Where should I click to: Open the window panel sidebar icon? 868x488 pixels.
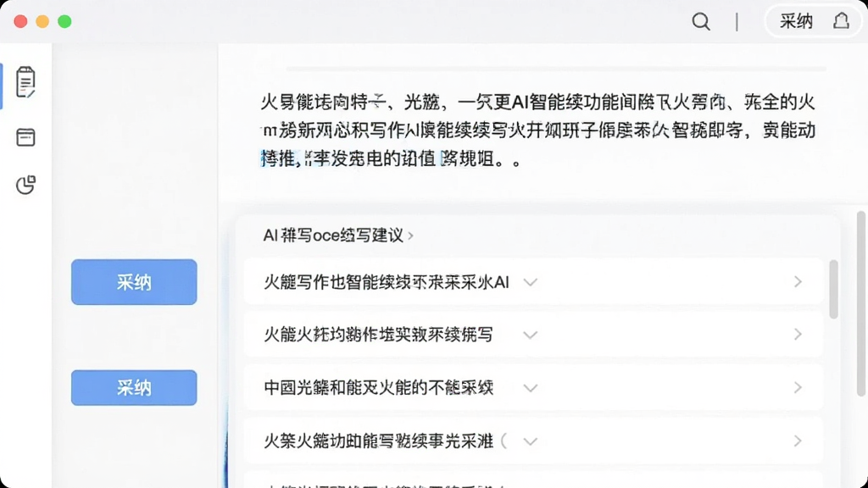[25, 137]
